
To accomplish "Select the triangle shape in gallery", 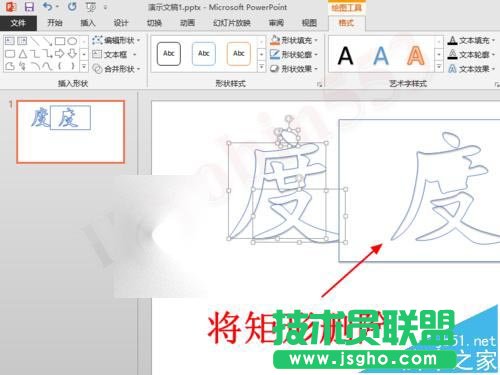I will tap(22, 53).
